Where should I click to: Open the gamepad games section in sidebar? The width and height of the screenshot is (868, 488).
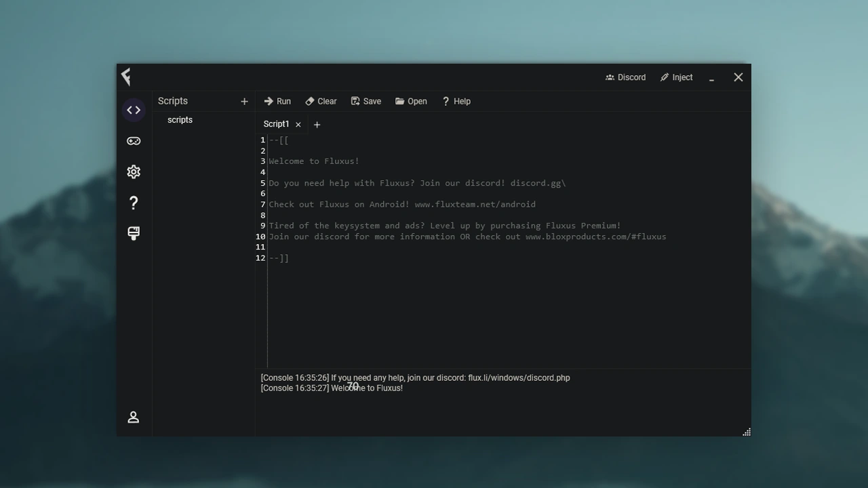coord(134,141)
